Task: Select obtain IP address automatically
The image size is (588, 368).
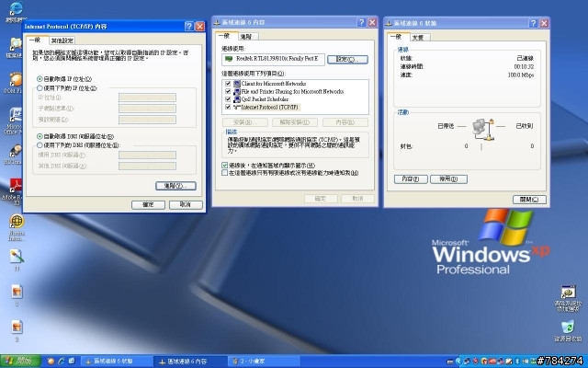Action: (x=40, y=79)
